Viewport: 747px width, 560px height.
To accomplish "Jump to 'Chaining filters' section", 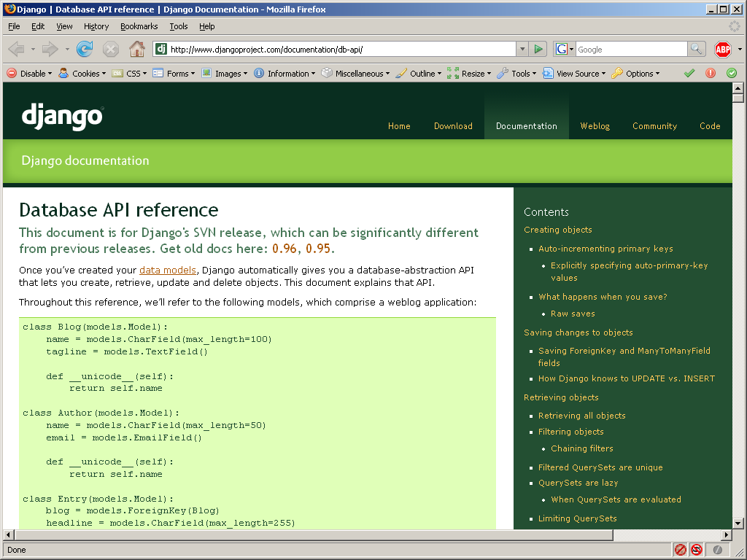I will click(x=581, y=448).
